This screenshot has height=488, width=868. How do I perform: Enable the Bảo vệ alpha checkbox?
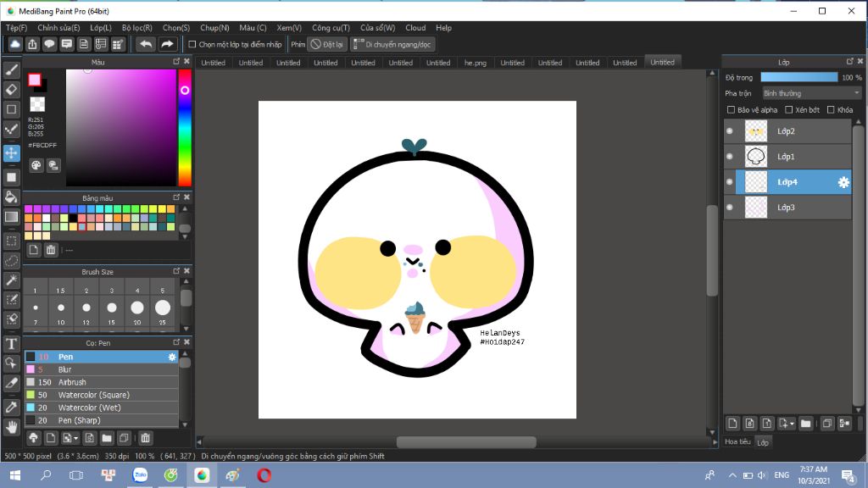pyautogui.click(x=732, y=110)
